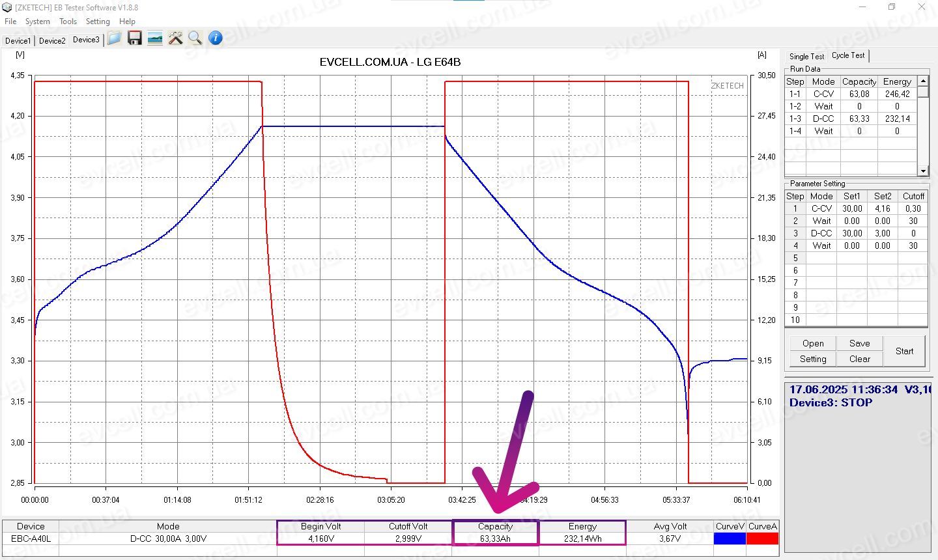
Task: Click the 3,67V average volt value
Action: point(670,539)
